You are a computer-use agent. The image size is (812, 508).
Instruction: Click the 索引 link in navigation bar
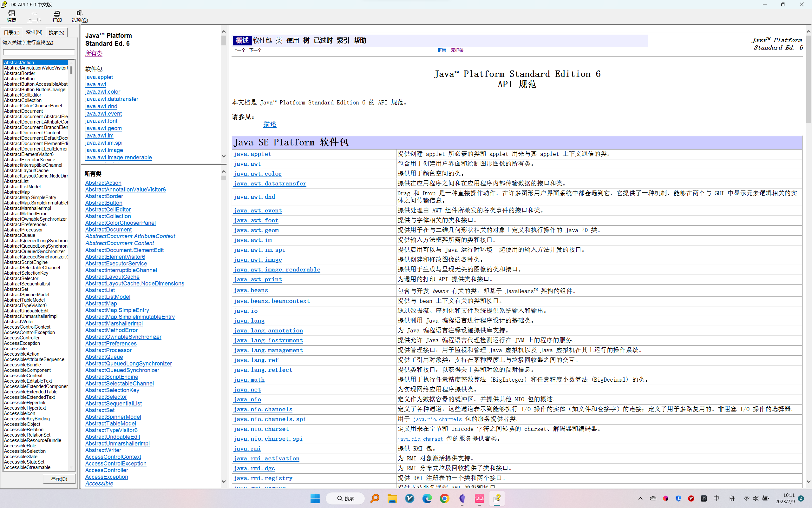click(343, 40)
